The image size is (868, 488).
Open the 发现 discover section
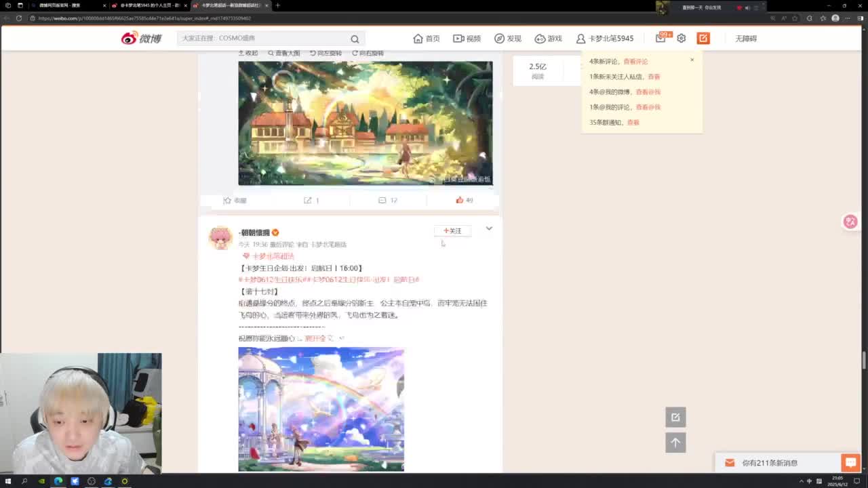(508, 39)
